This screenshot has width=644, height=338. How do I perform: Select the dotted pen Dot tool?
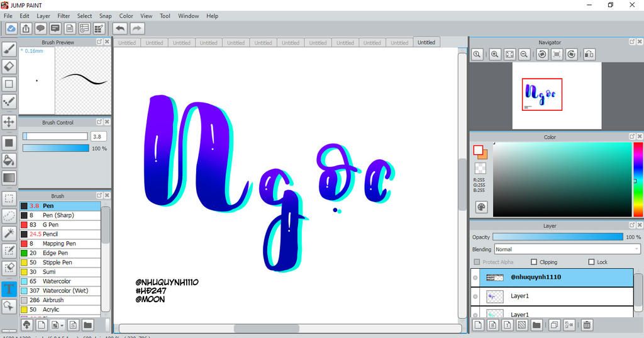(9, 101)
